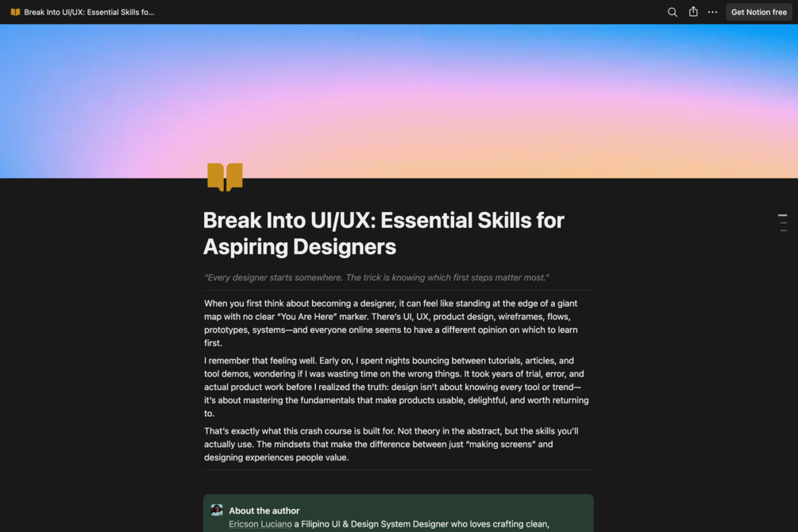
Task: Click the main heading Break Into UI/UX
Action: [x=384, y=233]
